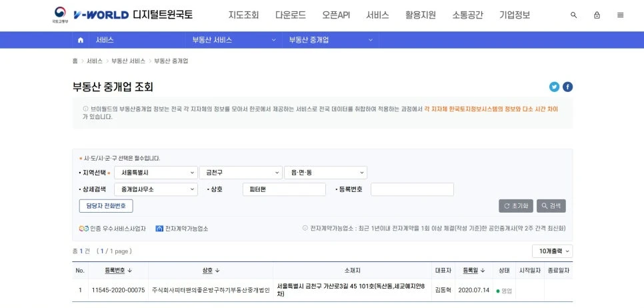Viewport: 644px width, 308px height.
Task: Open the 지도조회 menu
Action: click(243, 15)
